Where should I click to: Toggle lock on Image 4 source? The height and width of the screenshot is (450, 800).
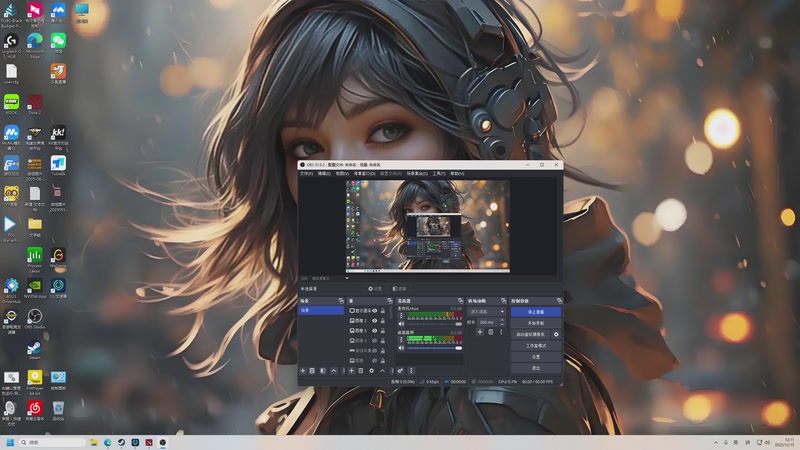383,341
